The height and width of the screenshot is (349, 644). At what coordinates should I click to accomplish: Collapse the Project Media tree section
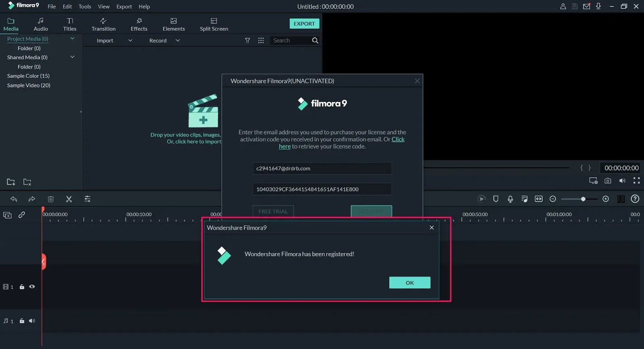point(72,39)
